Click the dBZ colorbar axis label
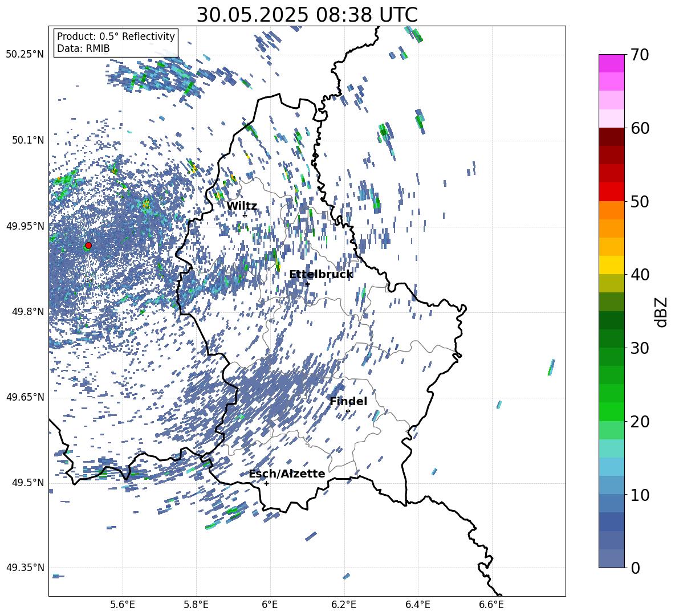675x616 pixels. point(662,312)
